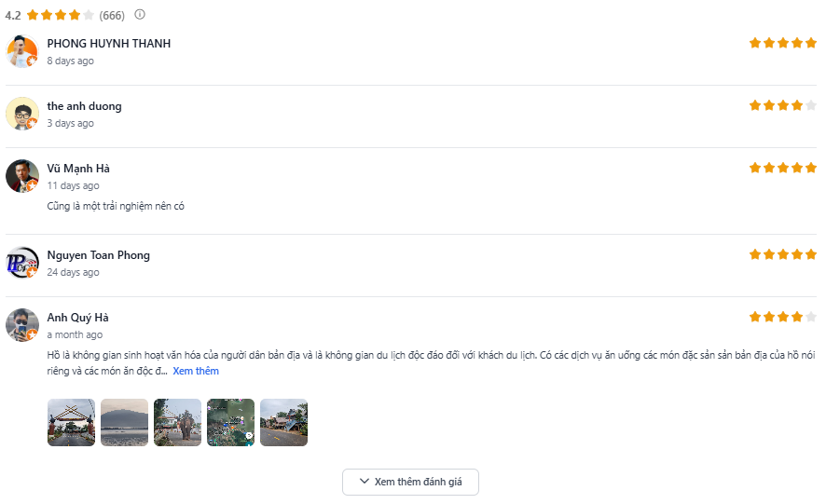The width and height of the screenshot is (826, 504).
Task: Click the anh duong's avatar
Action: click(x=22, y=114)
